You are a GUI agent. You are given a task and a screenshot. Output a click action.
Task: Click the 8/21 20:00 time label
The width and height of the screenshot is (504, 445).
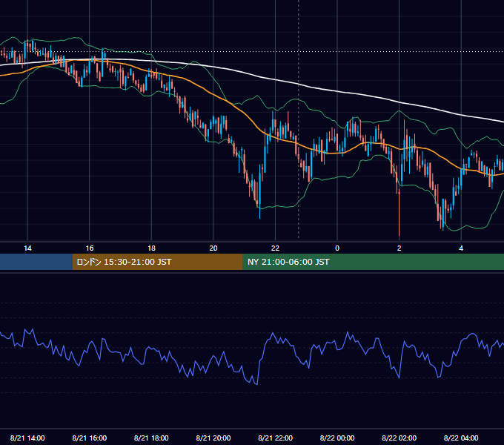click(213, 438)
